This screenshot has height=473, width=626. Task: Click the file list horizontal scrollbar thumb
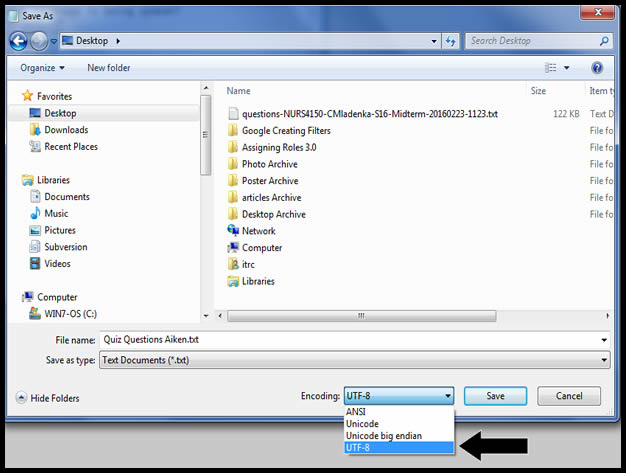(361, 316)
